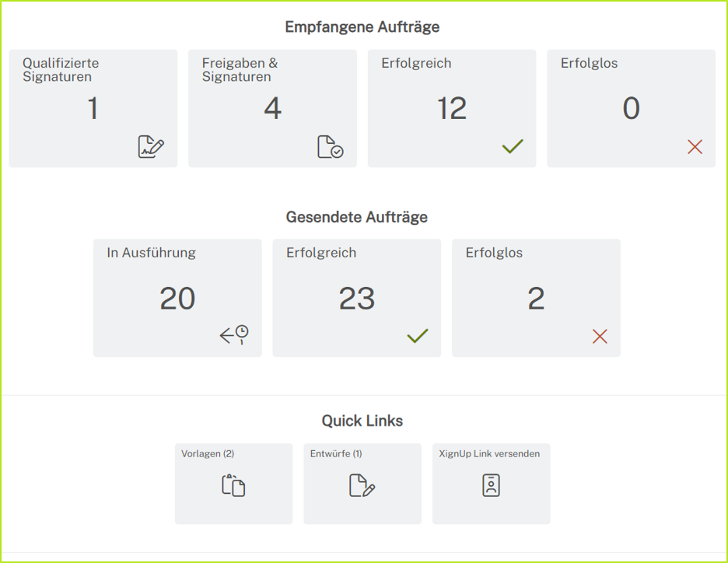
Task: Click the clipboard templates icon in Vorlagen
Action: tap(233, 485)
